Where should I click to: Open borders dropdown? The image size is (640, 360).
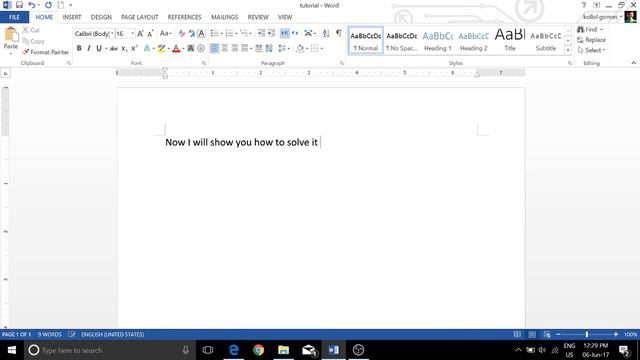pos(322,48)
